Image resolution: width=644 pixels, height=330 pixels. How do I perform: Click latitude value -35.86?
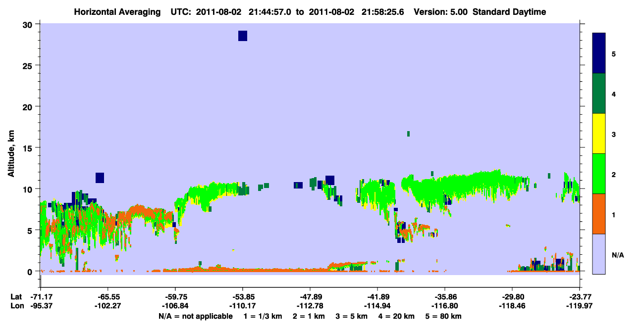click(x=445, y=296)
